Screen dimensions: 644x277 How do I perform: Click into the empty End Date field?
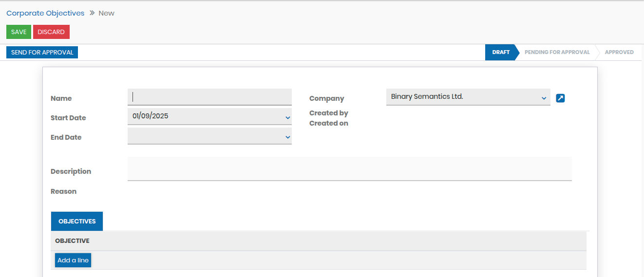point(205,136)
